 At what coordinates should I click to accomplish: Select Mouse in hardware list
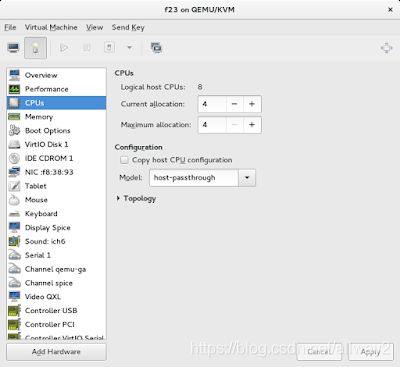pos(56,200)
